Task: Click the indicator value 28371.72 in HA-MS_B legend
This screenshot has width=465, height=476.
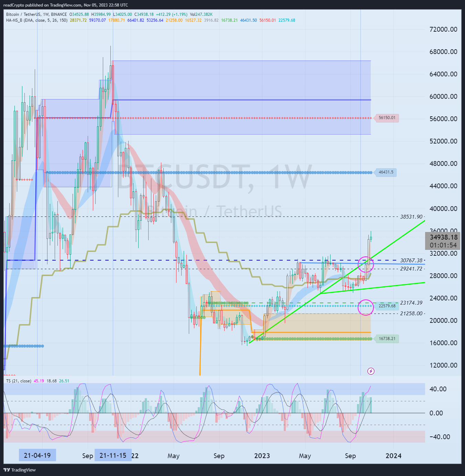Action: coord(78,20)
